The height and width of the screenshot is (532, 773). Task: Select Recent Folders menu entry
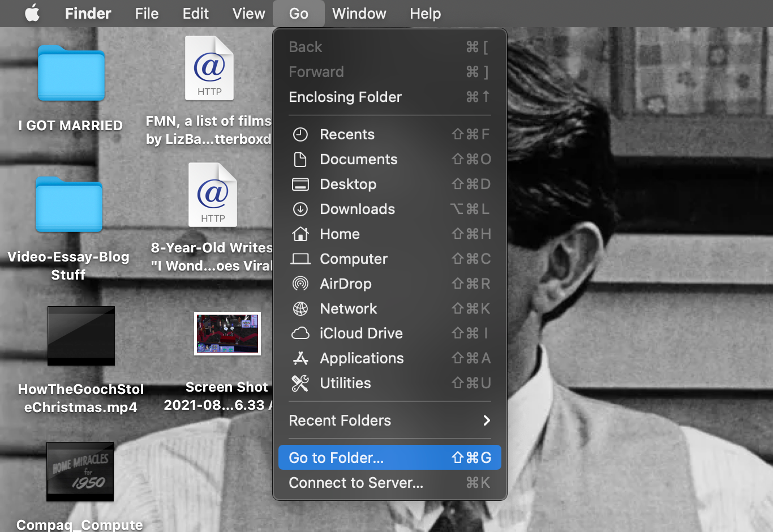[390, 420]
